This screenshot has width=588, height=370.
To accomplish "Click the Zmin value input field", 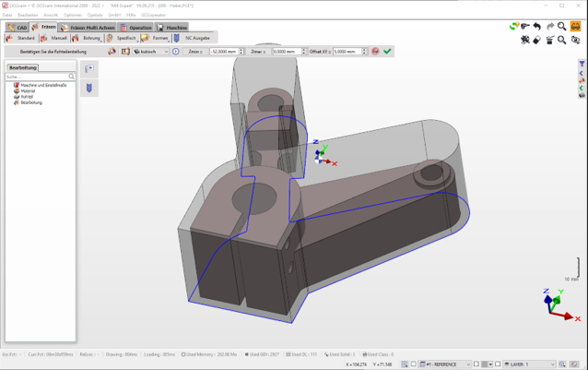I will (225, 52).
